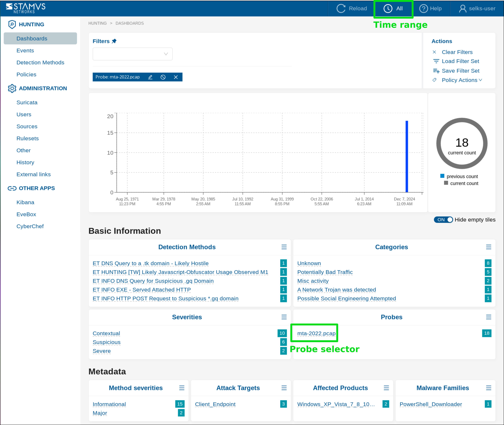504x425 pixels.
Task: Open the Categories tile hamburger menu
Action: [x=489, y=247]
